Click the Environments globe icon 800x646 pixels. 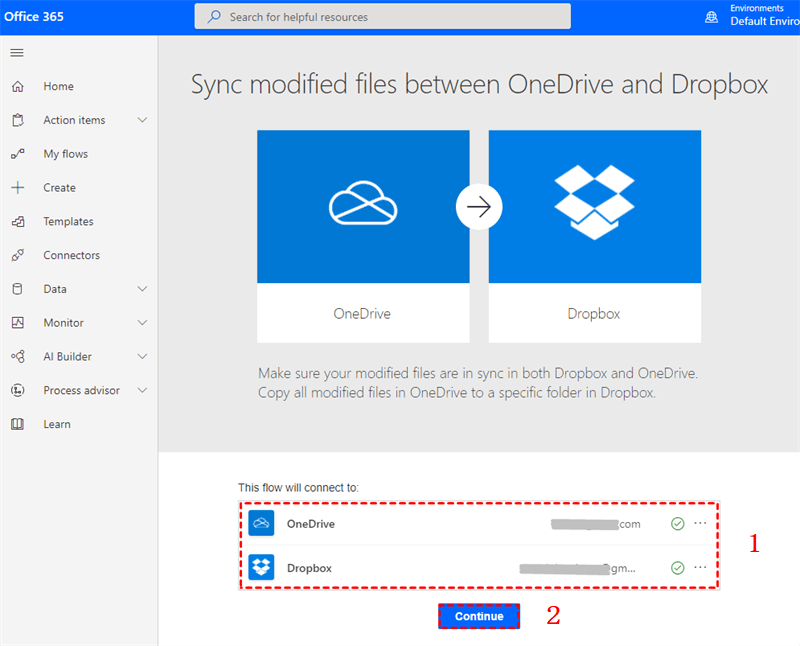click(x=711, y=17)
